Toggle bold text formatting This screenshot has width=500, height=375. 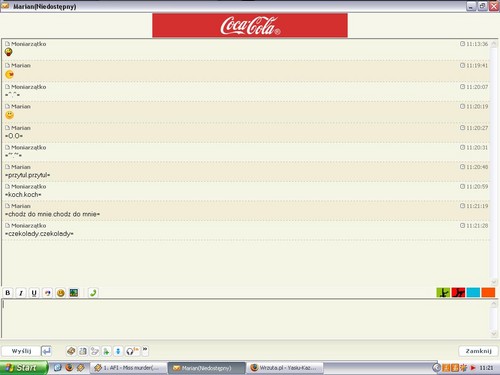coord(8,293)
